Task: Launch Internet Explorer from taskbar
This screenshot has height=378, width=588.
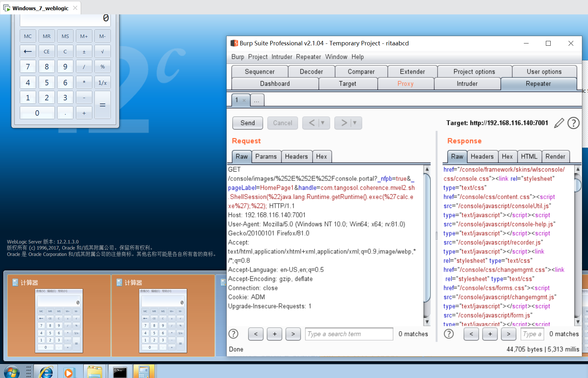Action: point(46,372)
